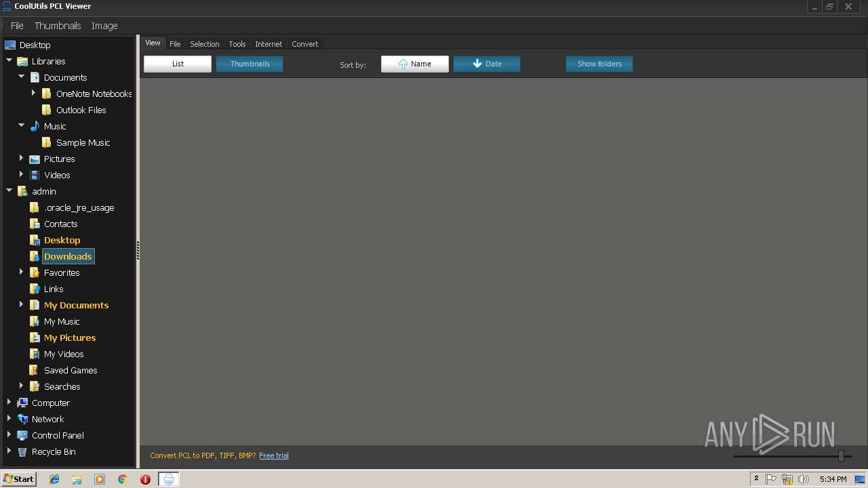
Task: Open the Image menu
Action: (x=104, y=26)
